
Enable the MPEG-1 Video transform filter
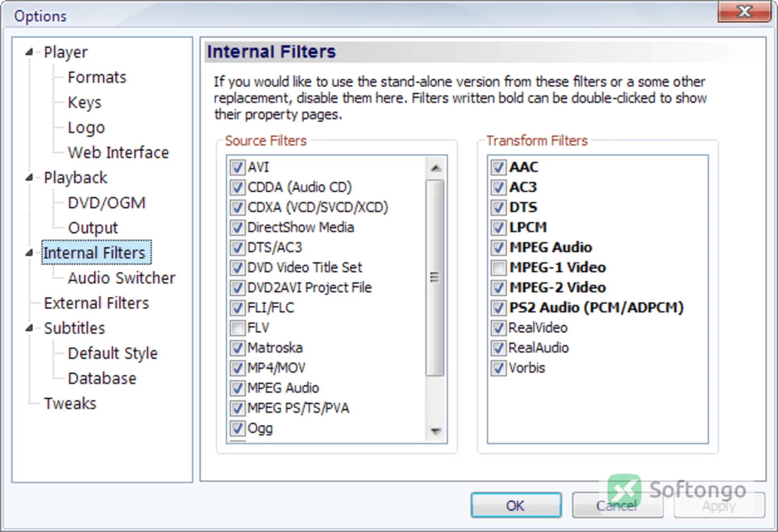coord(498,268)
